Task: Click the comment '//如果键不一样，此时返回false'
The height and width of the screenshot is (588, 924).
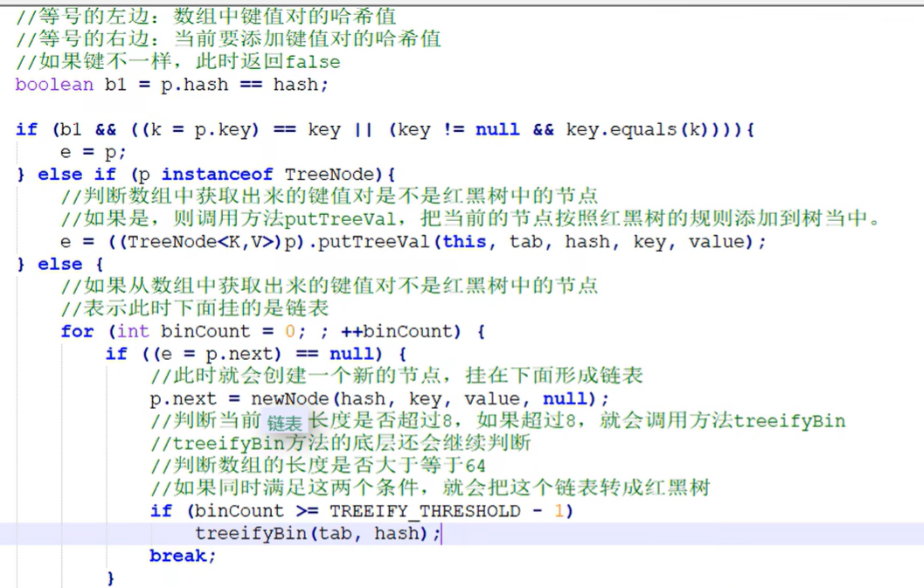Action: click(x=178, y=61)
